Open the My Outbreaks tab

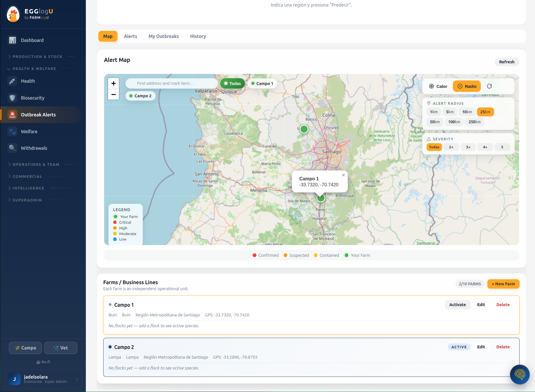(x=164, y=36)
